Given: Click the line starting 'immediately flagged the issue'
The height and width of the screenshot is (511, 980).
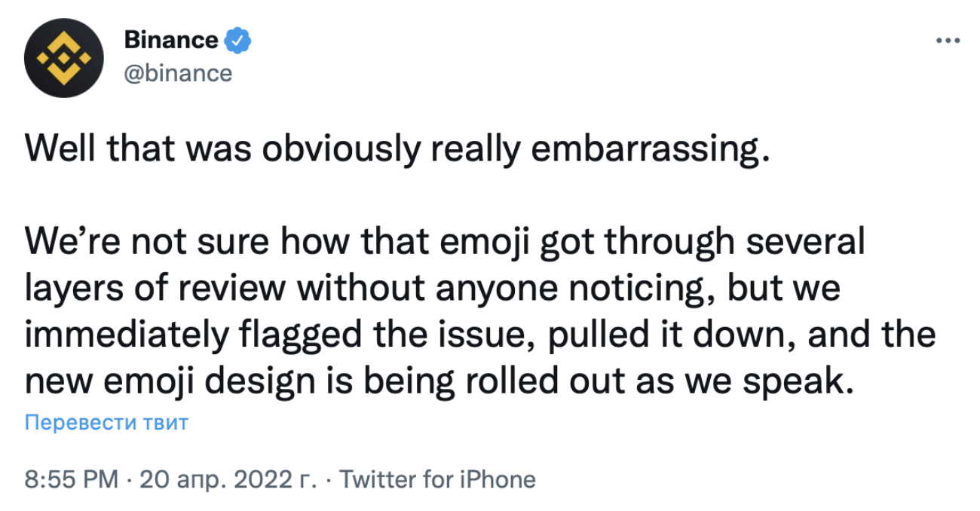Looking at the screenshot, I should pos(479,335).
